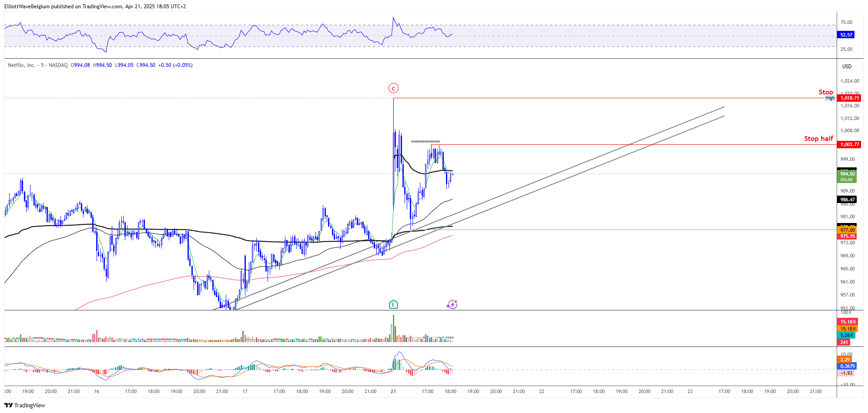
Task: Click the green earnings E marker
Action: [393, 304]
